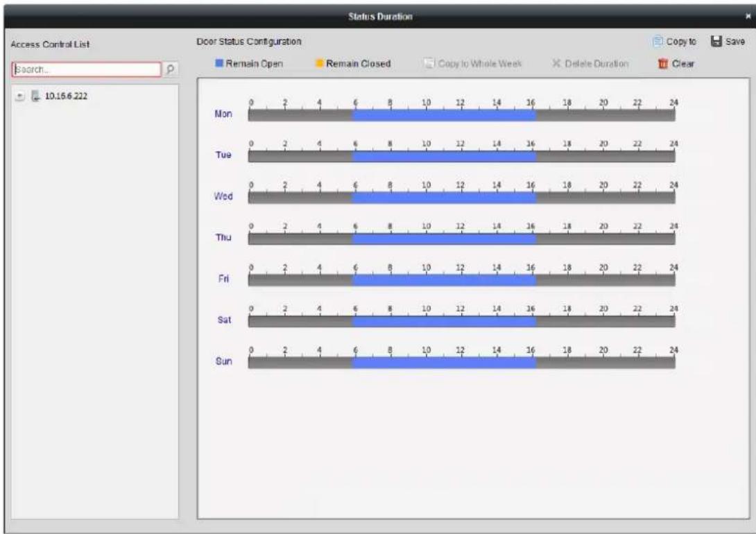Click the Save disk icon
The width and height of the screenshot is (756, 534).
[716, 42]
